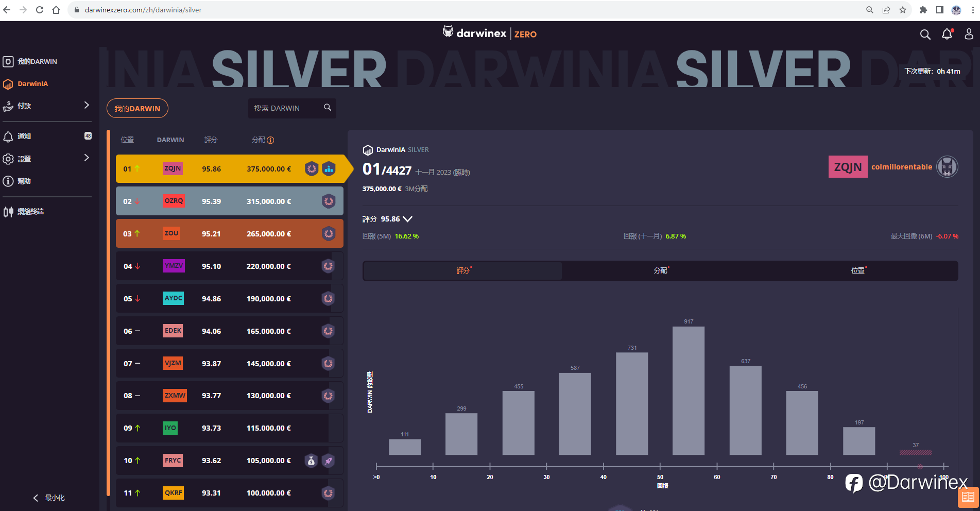The height and width of the screenshot is (511, 980).
Task: Click ZQJN podium badge icon
Action: pyautogui.click(x=329, y=168)
